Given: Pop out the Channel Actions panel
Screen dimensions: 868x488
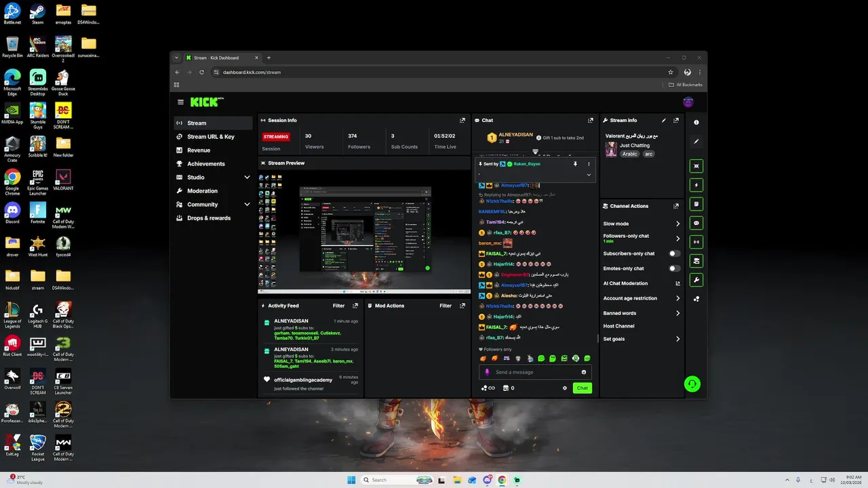Looking at the screenshot, I should click(x=675, y=206).
